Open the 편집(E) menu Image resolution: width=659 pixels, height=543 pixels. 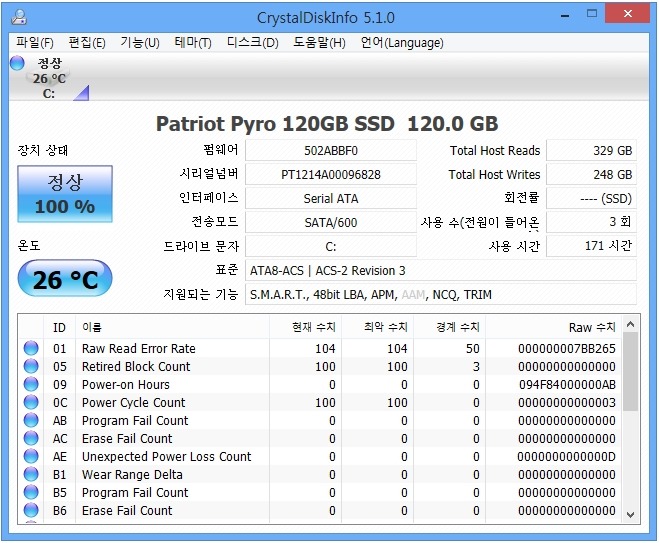click(x=87, y=42)
